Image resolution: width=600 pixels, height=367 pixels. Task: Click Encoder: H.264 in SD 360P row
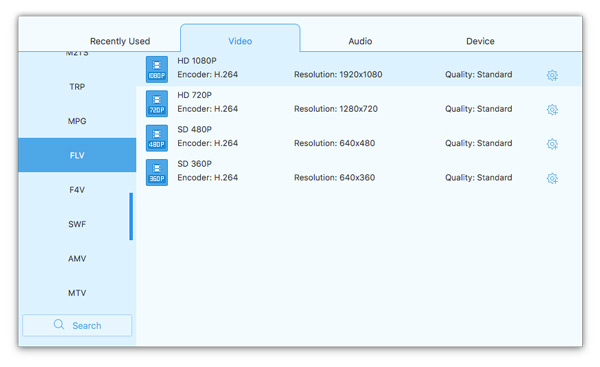click(x=207, y=178)
